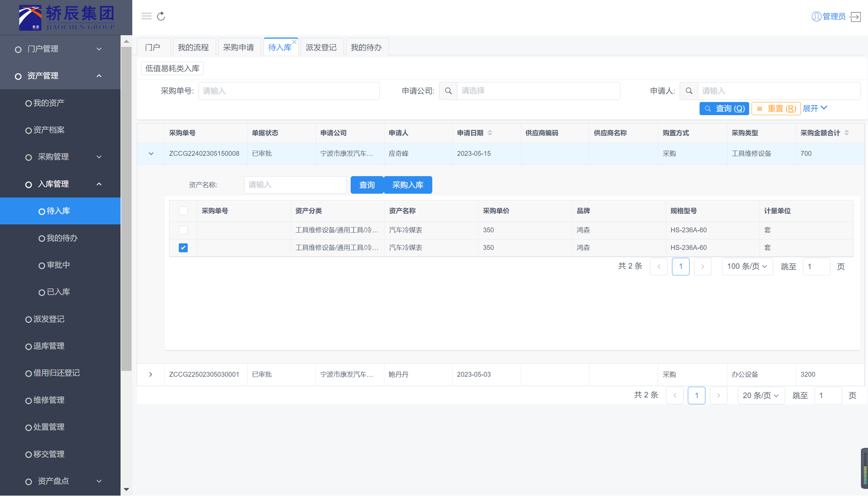Switch to the 派发登记 tab
The image size is (868, 497).
click(x=321, y=47)
